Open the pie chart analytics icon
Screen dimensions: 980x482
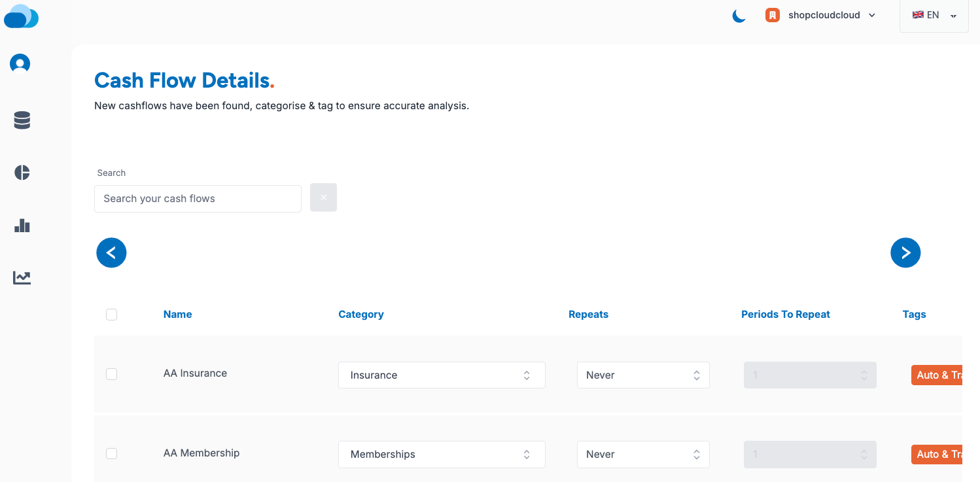click(x=22, y=172)
